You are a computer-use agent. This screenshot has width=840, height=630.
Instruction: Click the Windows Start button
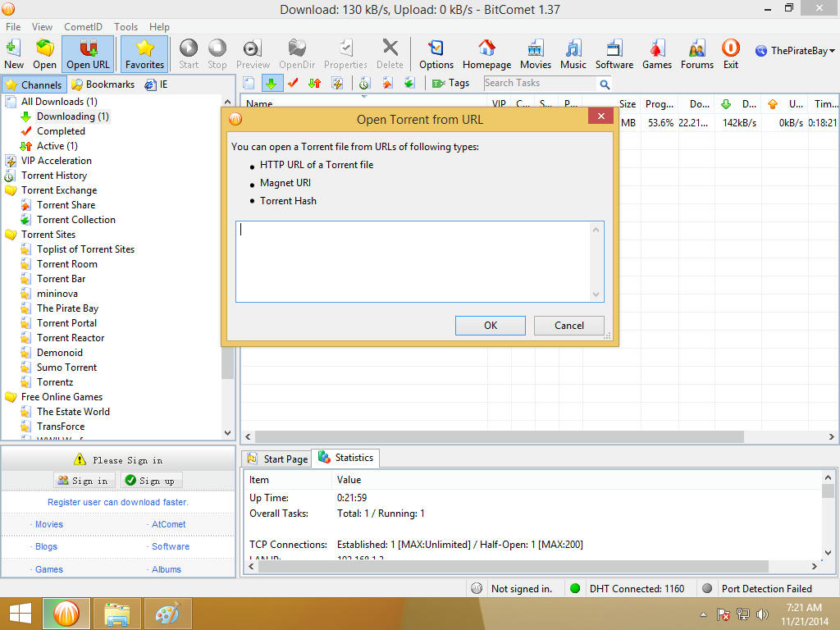tap(20, 614)
